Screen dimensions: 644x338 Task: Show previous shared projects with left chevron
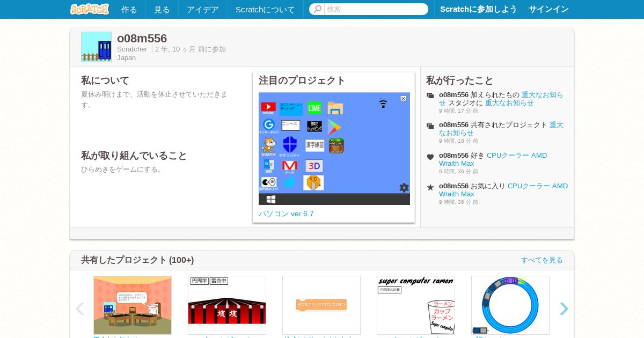click(80, 308)
